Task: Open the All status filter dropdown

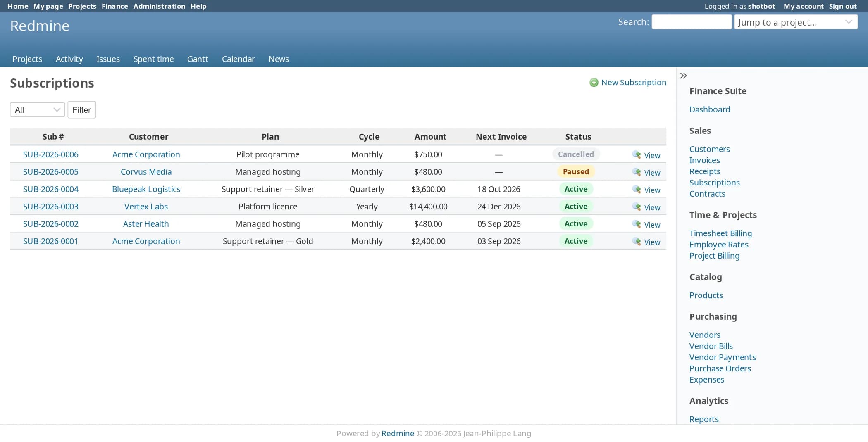Action: pyautogui.click(x=37, y=110)
